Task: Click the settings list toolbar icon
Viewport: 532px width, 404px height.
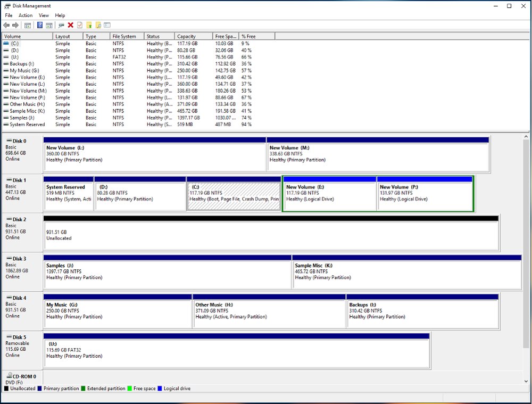Action: coord(107,25)
